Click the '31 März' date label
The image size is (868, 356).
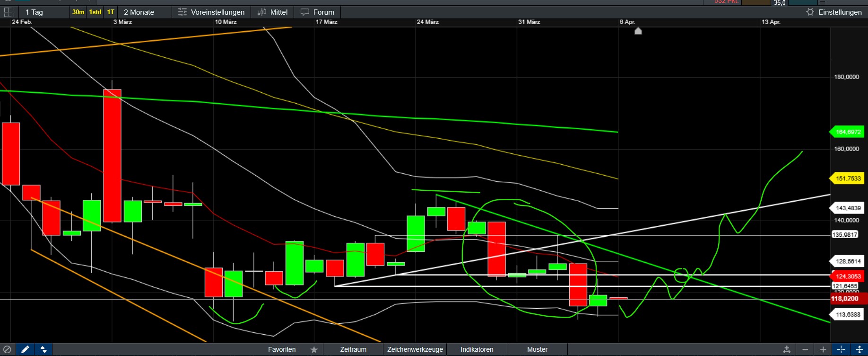(x=529, y=22)
